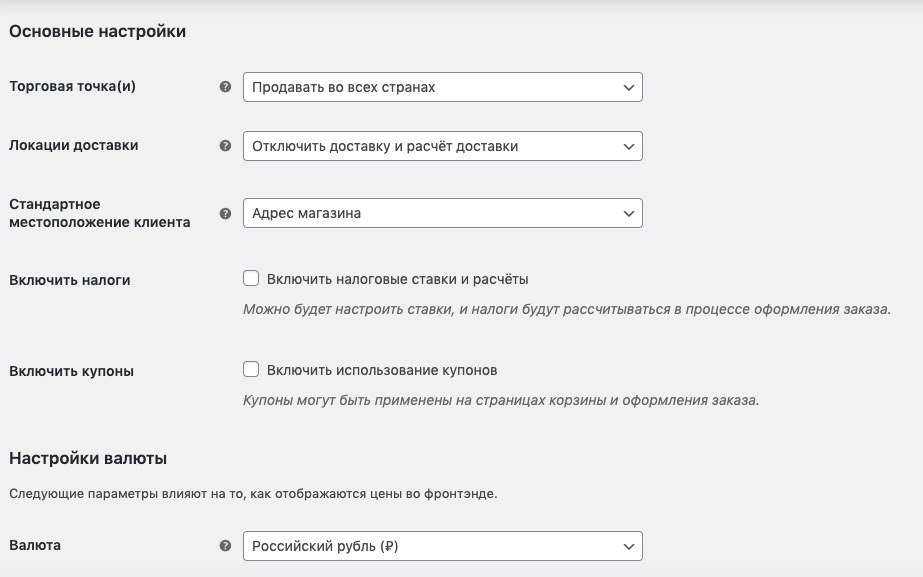Expand the Отключить доставку и расчёт доставки dropdown
The height and width of the screenshot is (577, 923).
(x=443, y=146)
